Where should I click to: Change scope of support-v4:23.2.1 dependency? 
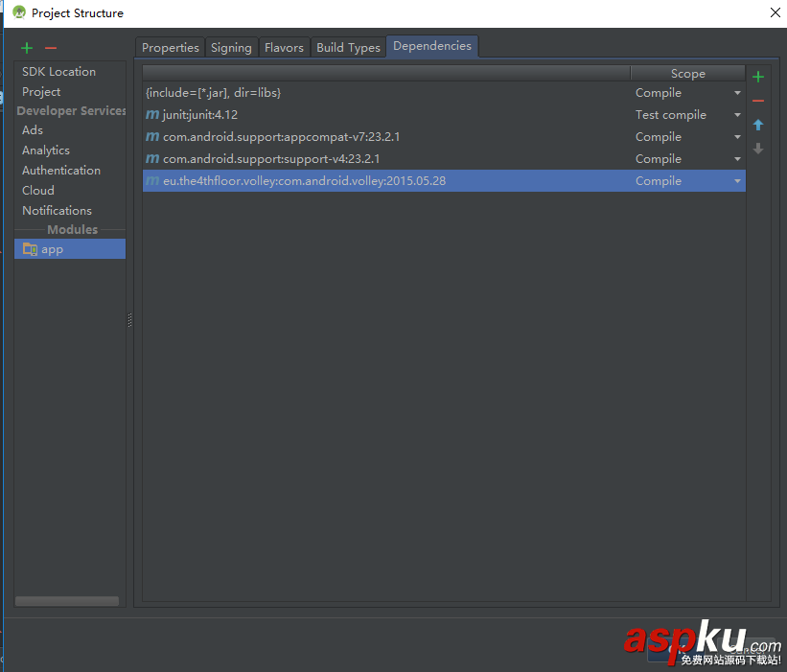(x=737, y=159)
